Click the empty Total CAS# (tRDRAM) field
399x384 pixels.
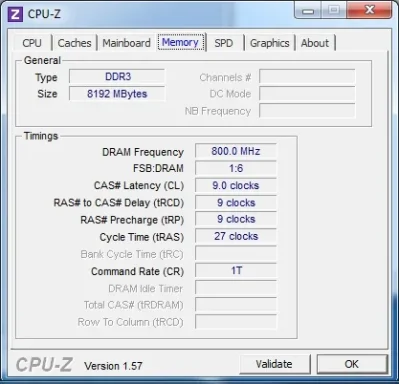click(236, 305)
